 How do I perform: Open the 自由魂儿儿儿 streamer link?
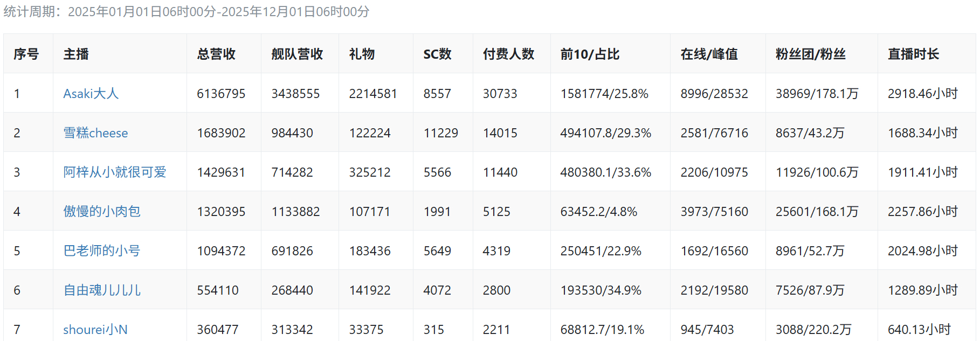(x=102, y=290)
